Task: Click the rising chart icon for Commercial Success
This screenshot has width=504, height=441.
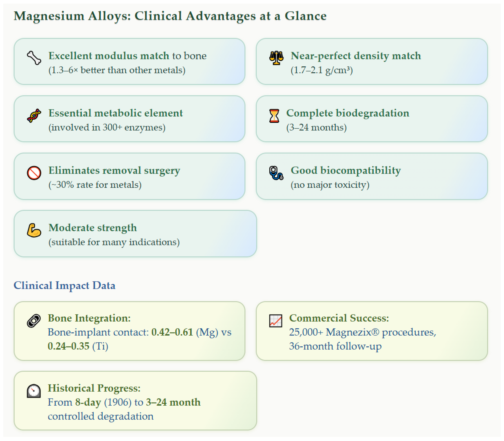Action: point(275,321)
